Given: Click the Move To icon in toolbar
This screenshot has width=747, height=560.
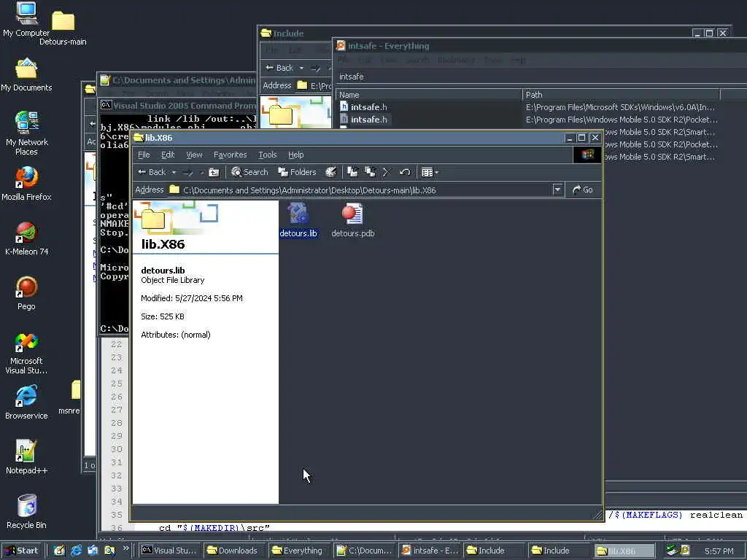Looking at the screenshot, I should tap(352, 172).
